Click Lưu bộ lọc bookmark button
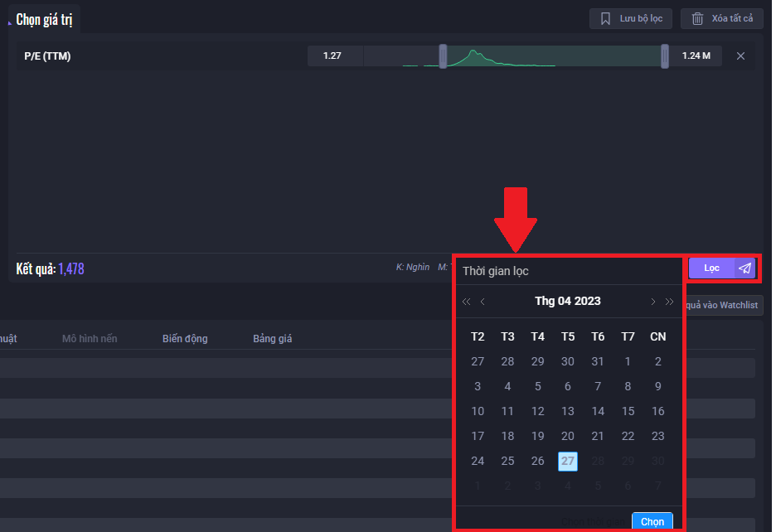 pyautogui.click(x=631, y=18)
